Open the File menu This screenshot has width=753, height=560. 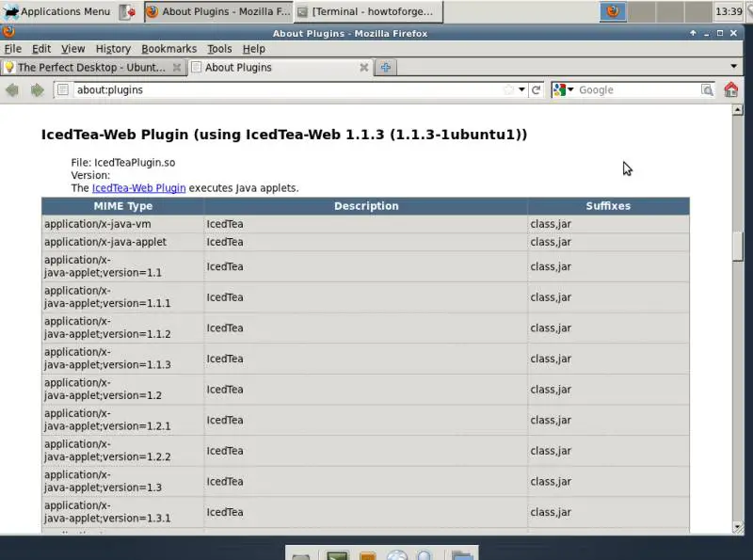12,49
